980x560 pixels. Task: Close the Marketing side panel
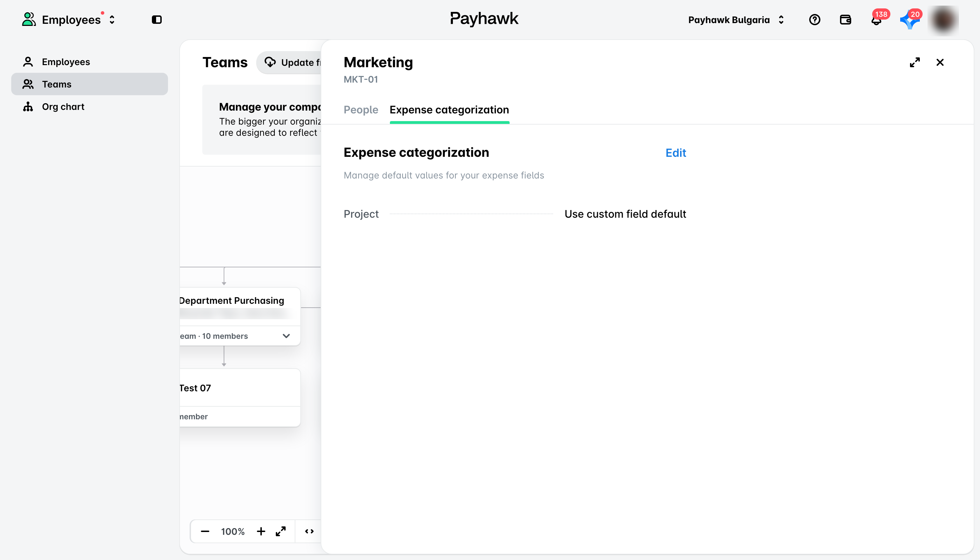(x=940, y=62)
